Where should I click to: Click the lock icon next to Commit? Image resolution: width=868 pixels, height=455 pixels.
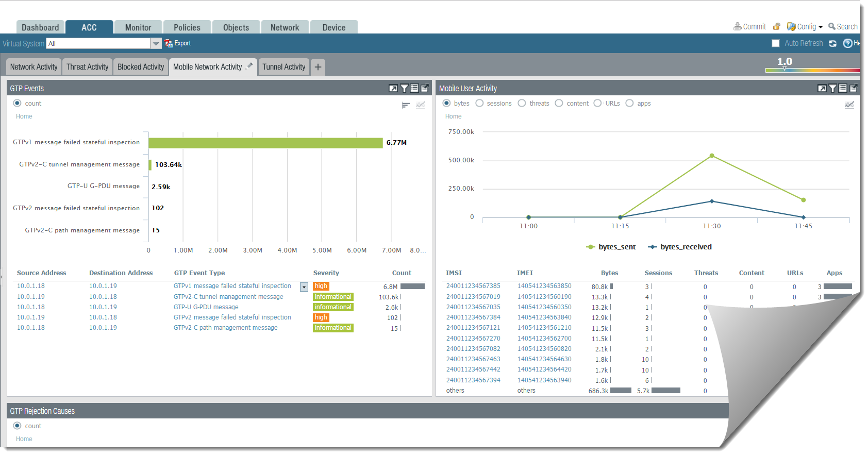coord(776,27)
